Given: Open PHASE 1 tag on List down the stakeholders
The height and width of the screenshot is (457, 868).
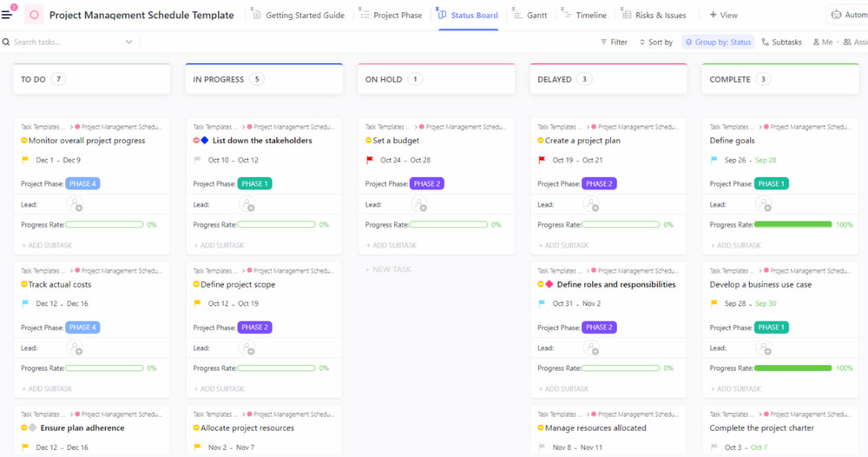Looking at the screenshot, I should point(254,184).
